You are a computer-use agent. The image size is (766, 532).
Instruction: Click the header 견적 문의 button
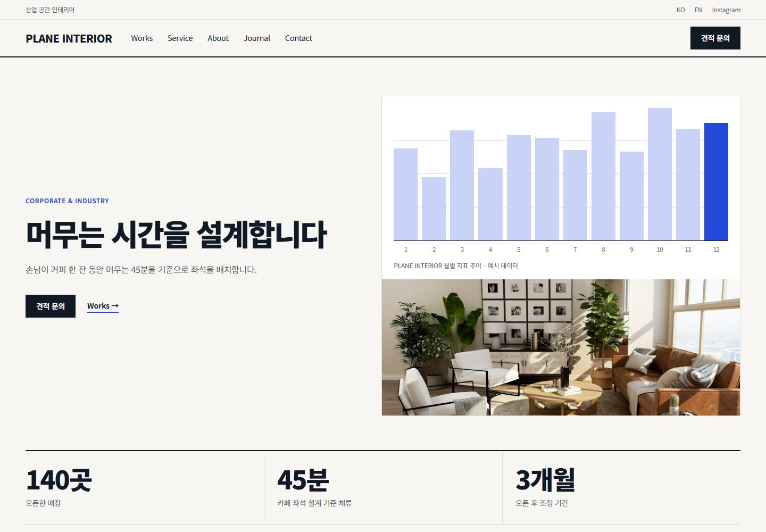[715, 38]
